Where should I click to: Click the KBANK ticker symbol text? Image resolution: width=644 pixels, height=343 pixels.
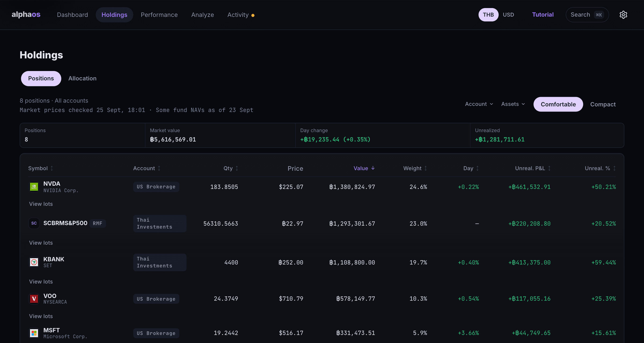[x=54, y=259]
